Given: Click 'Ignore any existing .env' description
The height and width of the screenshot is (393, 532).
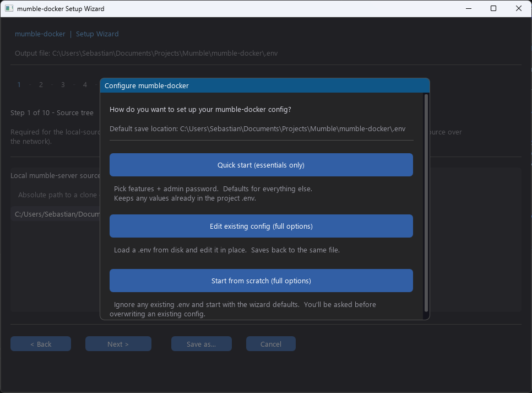Looking at the screenshot, I should click(242, 309).
